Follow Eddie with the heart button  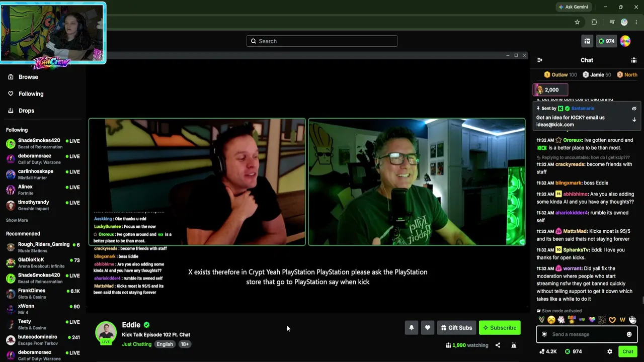pyautogui.click(x=427, y=328)
